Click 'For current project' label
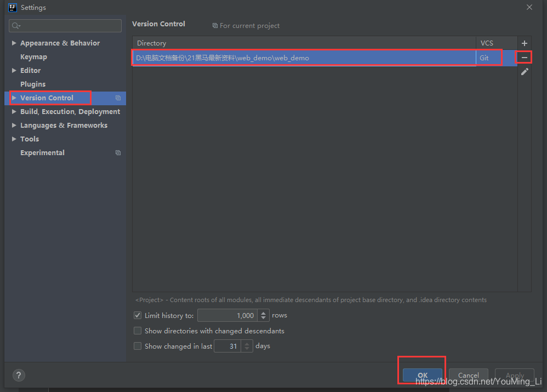 pos(250,26)
